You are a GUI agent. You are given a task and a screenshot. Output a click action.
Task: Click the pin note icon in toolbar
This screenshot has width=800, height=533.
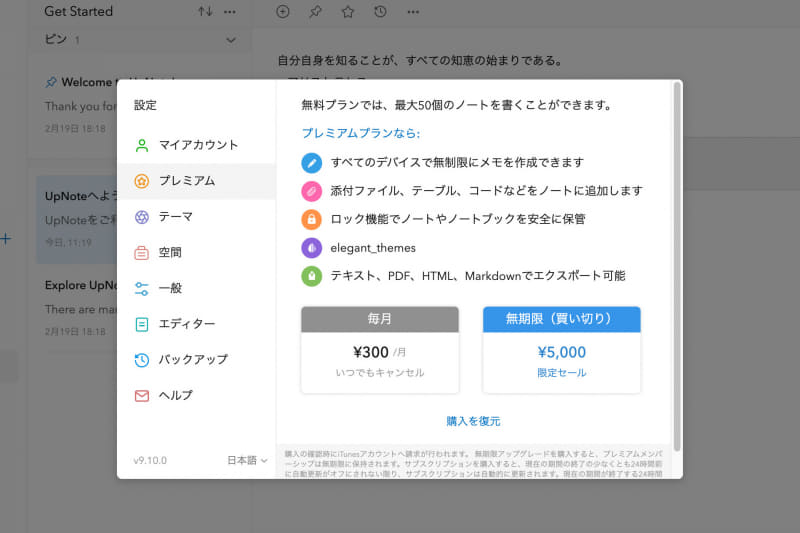315,12
